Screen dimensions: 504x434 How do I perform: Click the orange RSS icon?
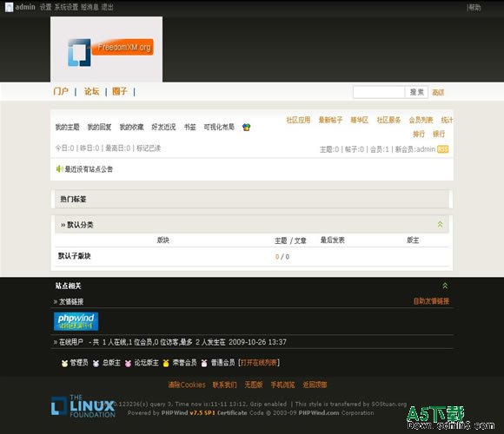442,149
